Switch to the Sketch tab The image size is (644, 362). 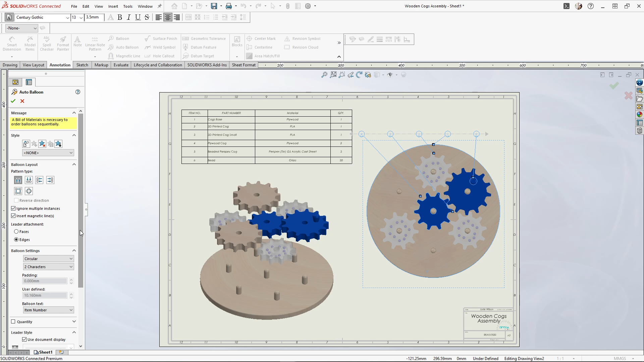pos(82,65)
